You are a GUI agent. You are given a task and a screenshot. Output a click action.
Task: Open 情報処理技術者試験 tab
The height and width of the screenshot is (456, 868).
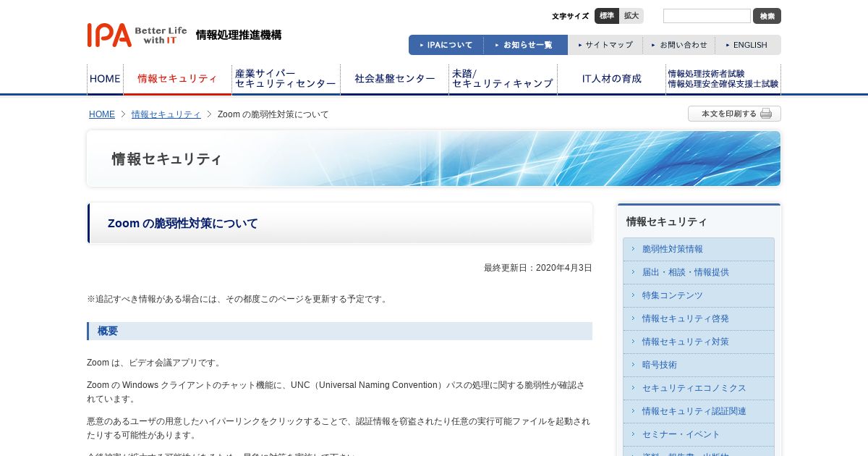pyautogui.click(x=723, y=79)
